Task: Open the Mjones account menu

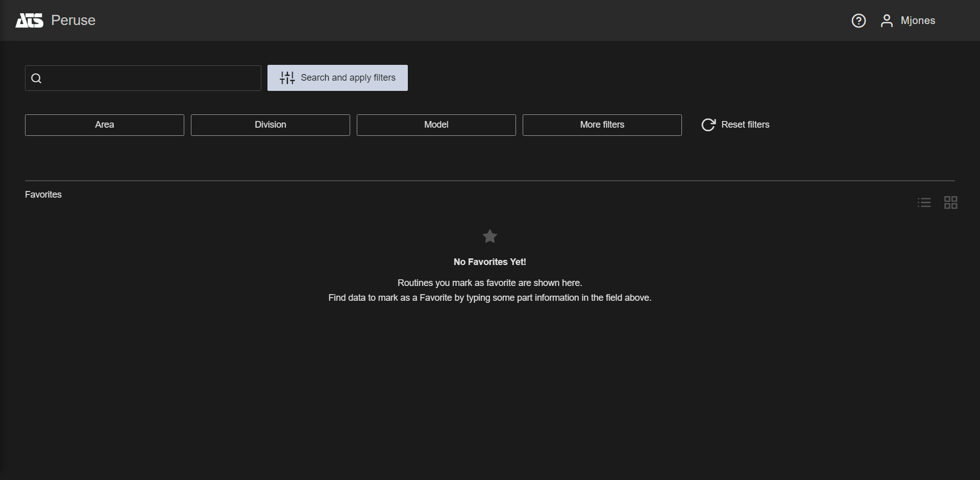Action: 918,21
